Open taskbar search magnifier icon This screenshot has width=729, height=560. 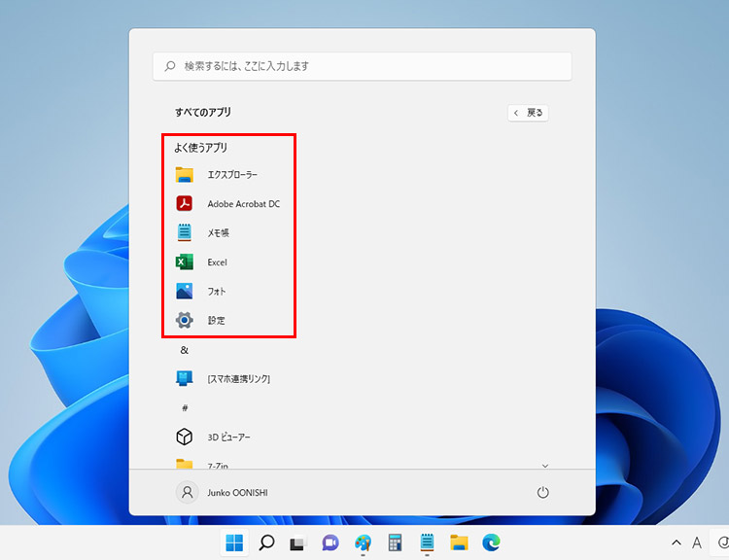tap(266, 542)
